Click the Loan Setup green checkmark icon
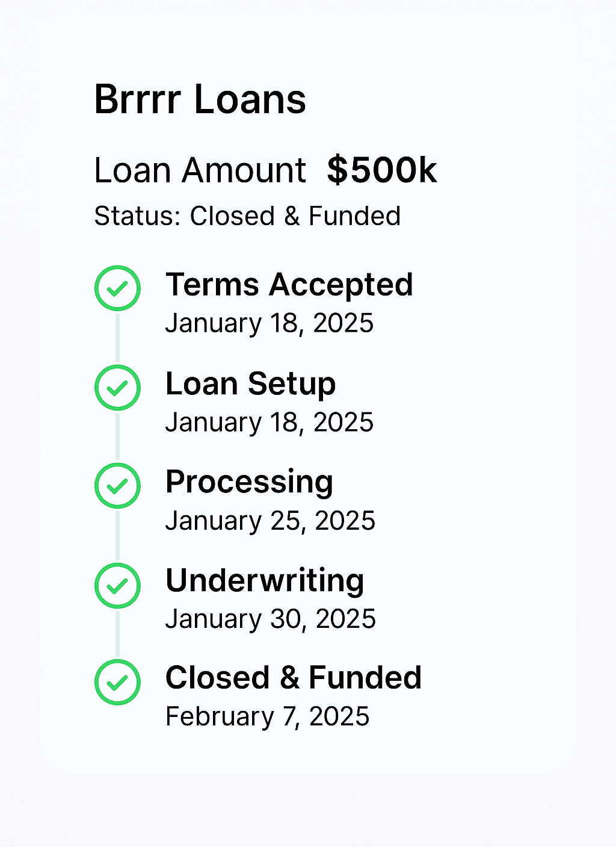Image resolution: width=616 pixels, height=847 pixels. [x=117, y=388]
